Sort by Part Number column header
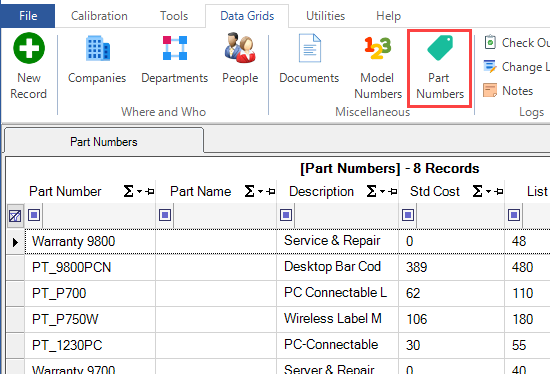The width and height of the screenshot is (550, 374). (x=65, y=192)
